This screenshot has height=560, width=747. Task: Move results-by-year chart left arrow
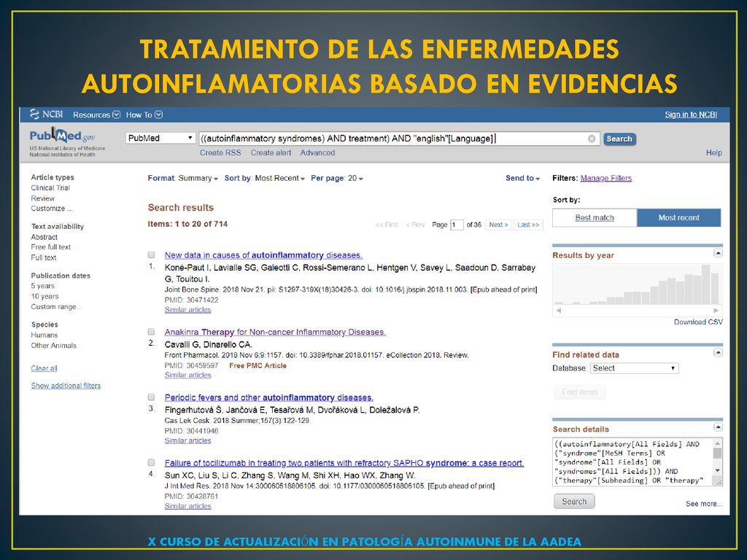tap(559, 311)
